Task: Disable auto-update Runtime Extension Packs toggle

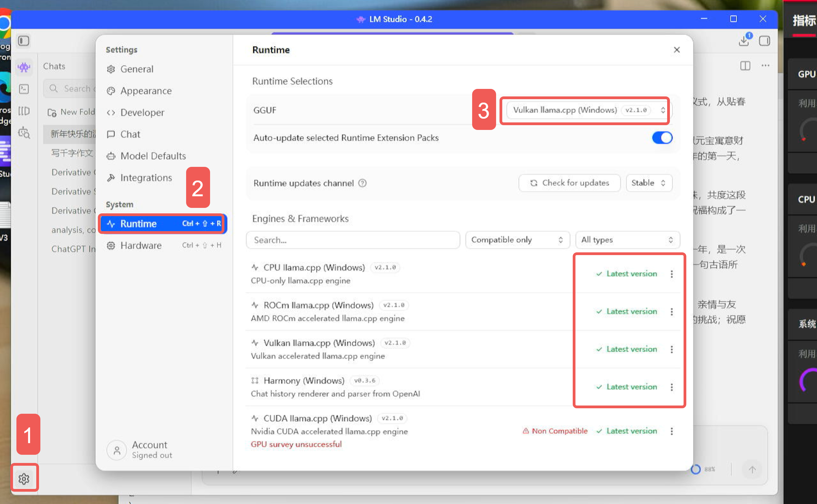Action: pyautogui.click(x=662, y=138)
